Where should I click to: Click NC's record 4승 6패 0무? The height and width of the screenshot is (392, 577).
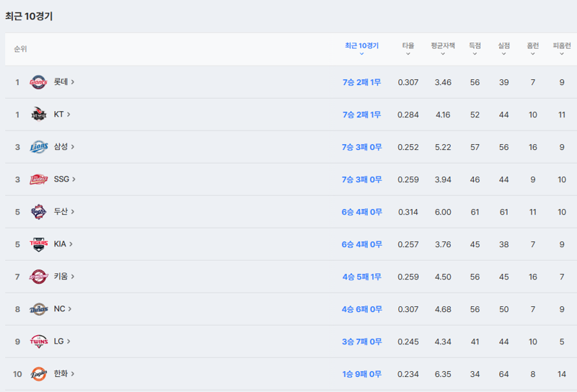tap(362, 309)
